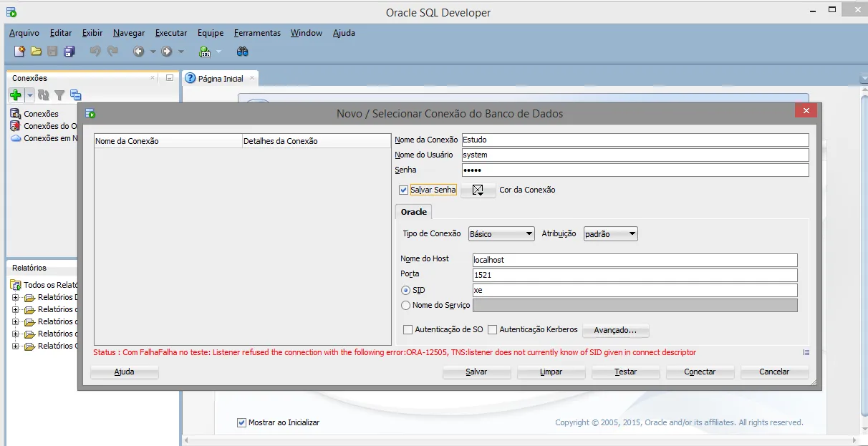The image size is (868, 446).
Task: Click the green plus New Connection icon
Action: click(x=16, y=95)
